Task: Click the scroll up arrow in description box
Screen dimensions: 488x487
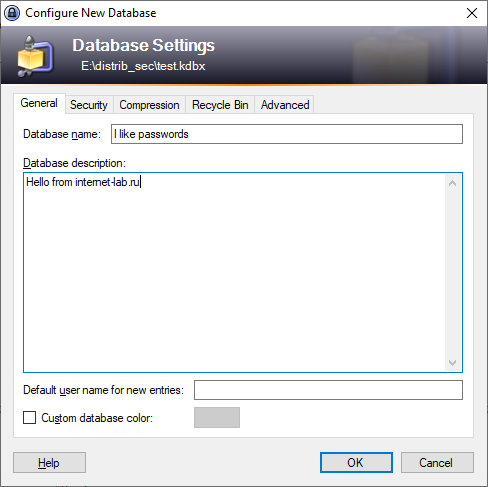Action: pyautogui.click(x=452, y=183)
